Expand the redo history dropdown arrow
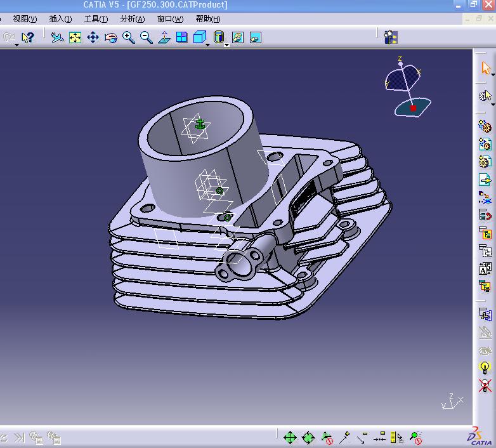Image resolution: width=496 pixels, height=448 pixels. point(16,45)
